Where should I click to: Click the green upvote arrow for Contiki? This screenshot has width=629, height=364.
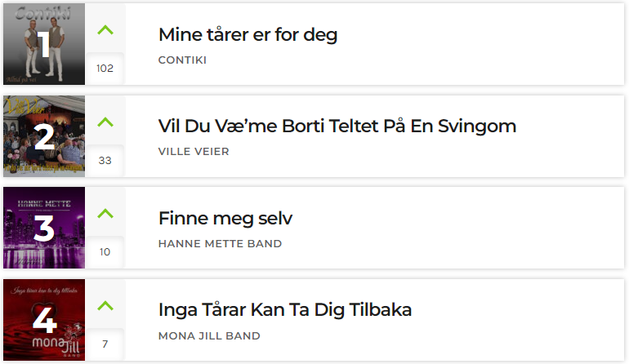coord(105,30)
